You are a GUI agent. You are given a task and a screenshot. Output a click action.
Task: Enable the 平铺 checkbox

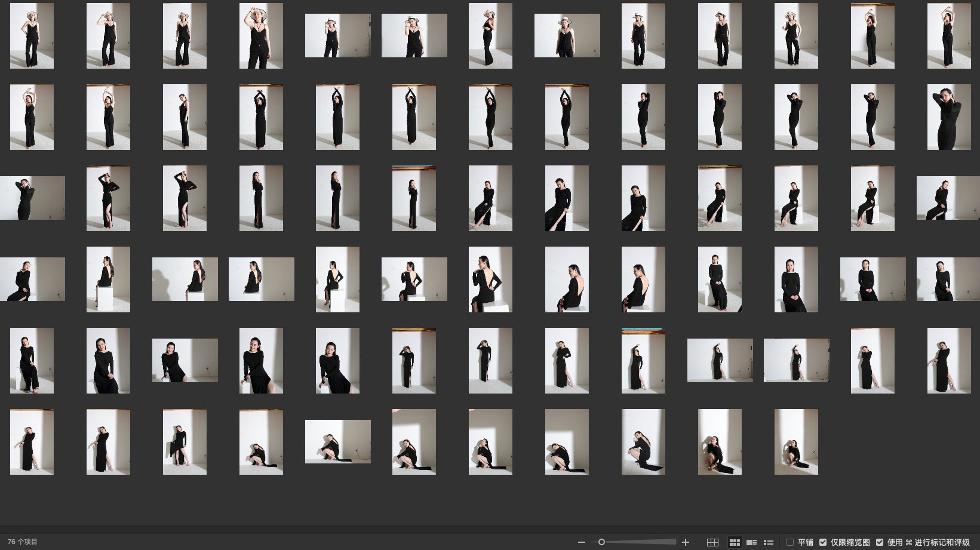[790, 542]
